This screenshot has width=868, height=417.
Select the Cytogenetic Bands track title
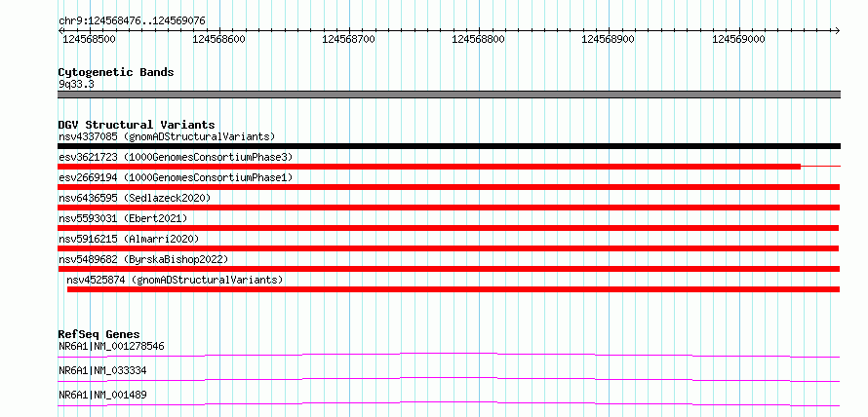(116, 72)
